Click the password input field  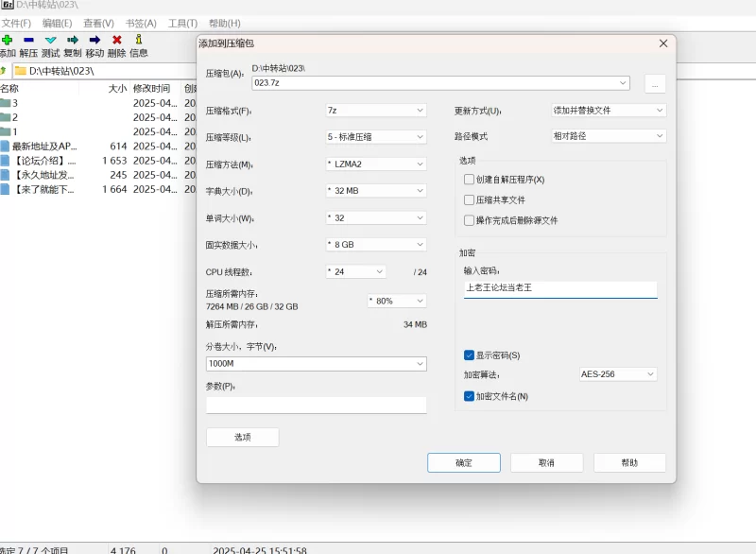559,288
